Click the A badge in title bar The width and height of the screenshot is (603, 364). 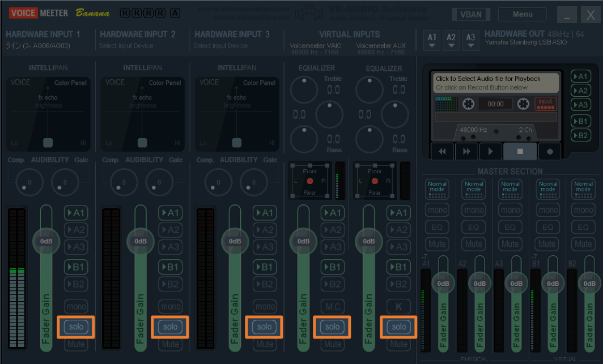coord(175,13)
